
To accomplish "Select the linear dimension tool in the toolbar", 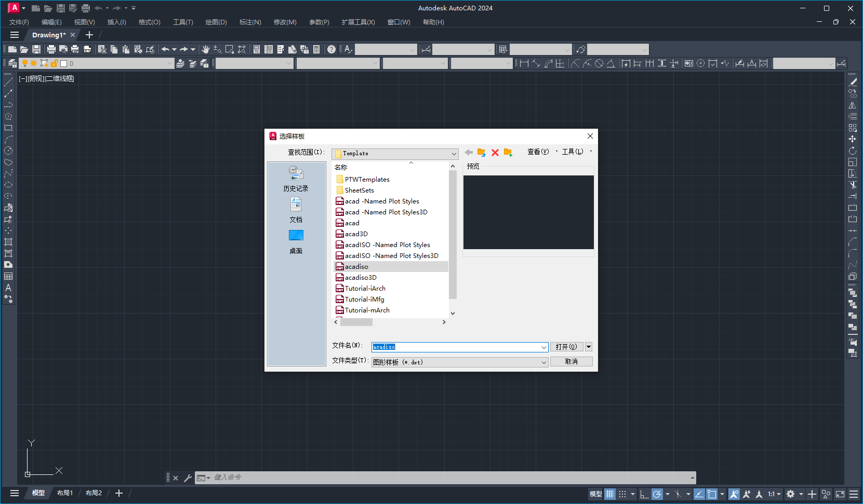I will pos(524,63).
